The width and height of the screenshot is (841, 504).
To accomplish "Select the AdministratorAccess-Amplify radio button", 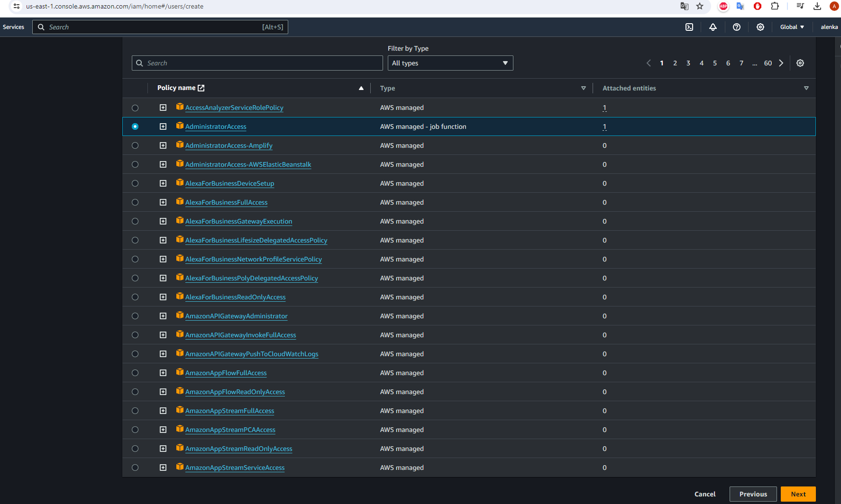I will coord(135,145).
